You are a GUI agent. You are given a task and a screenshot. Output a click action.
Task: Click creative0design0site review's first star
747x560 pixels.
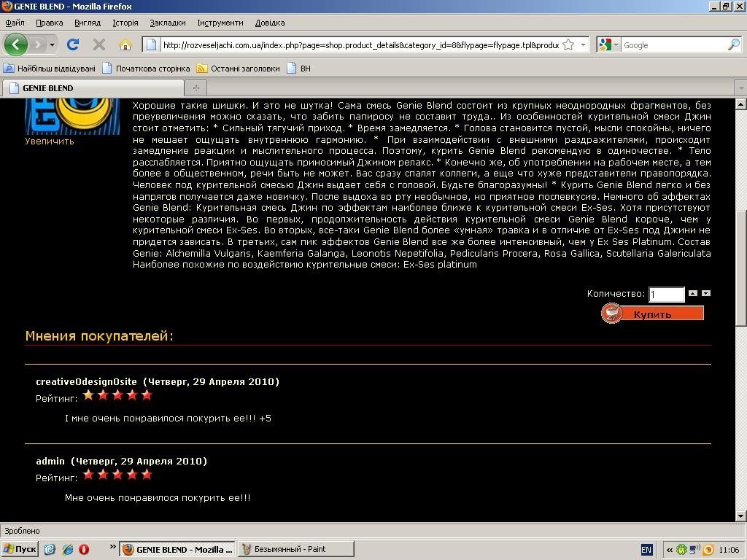[x=88, y=394]
